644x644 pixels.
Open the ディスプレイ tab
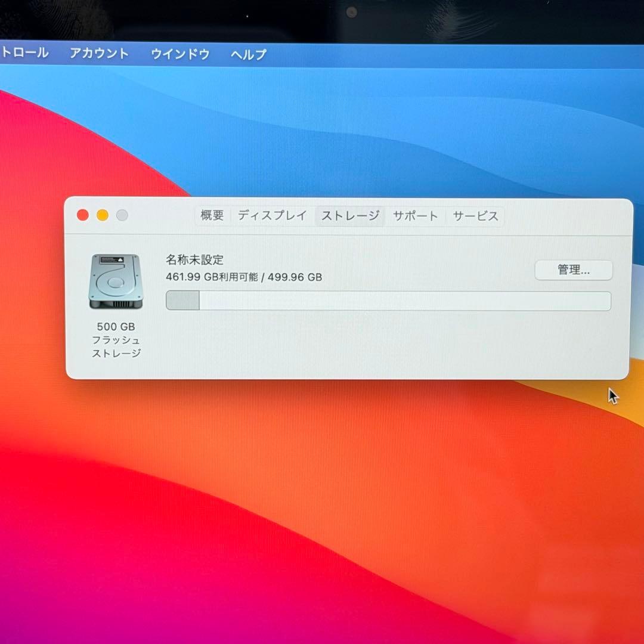271,216
